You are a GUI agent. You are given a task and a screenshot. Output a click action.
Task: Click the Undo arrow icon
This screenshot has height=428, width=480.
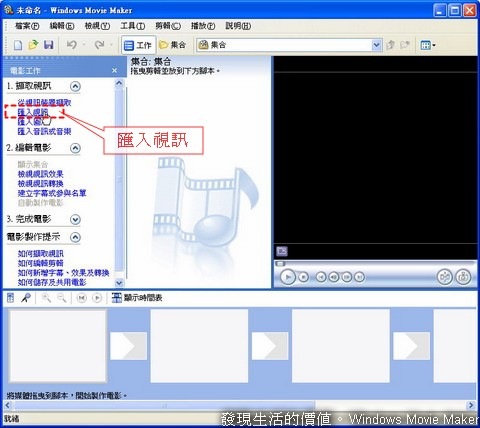(72, 45)
